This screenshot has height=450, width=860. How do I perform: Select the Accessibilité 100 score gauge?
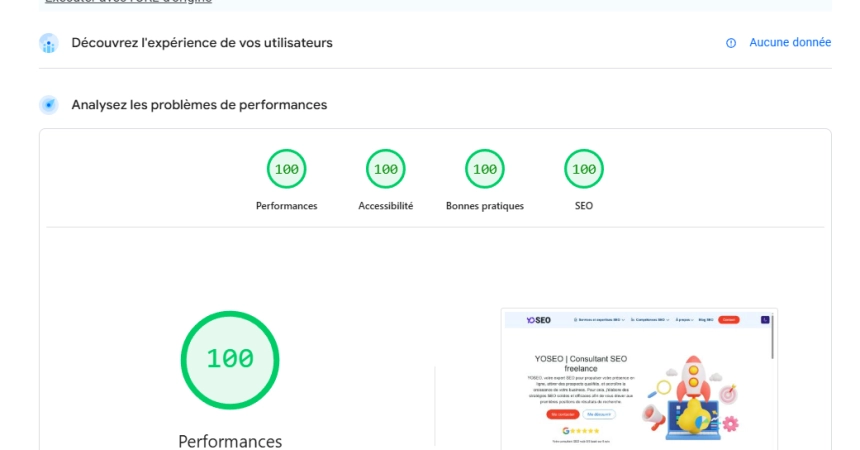coord(386,168)
